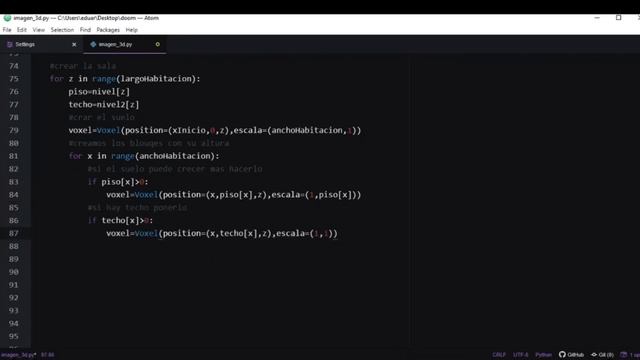Change the Python grammar selector
The image size is (640, 360).
pos(543,355)
